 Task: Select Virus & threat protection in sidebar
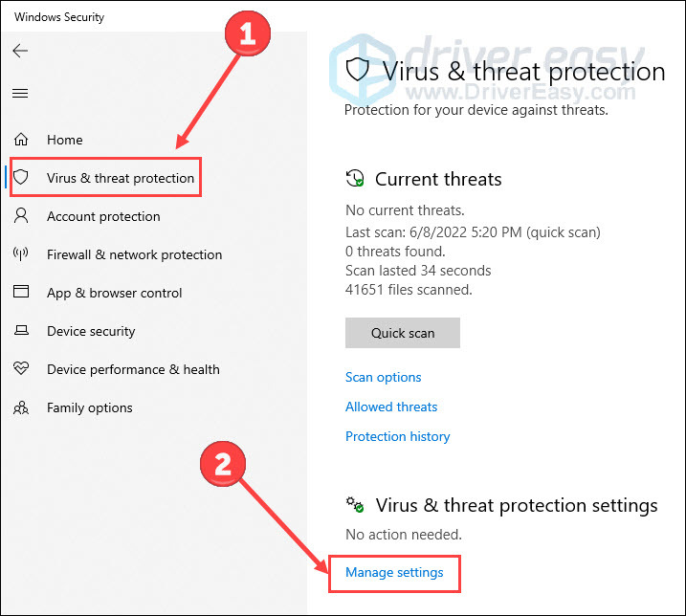pos(121,178)
